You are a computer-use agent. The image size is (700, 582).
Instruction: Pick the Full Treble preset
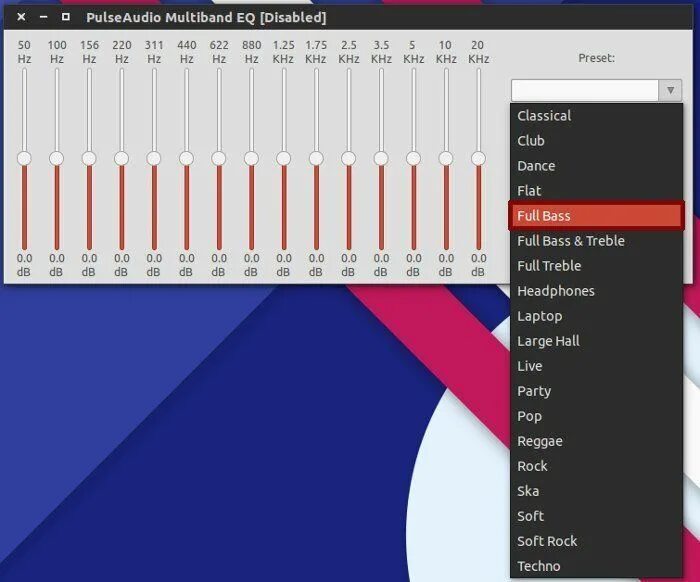click(596, 266)
